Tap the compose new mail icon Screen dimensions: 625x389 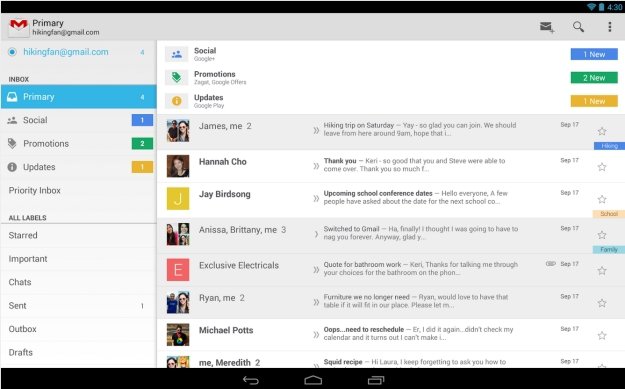[547, 27]
